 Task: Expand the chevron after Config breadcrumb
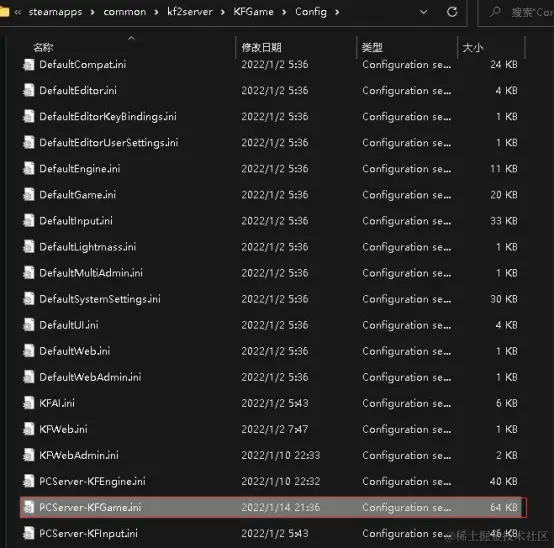(337, 12)
